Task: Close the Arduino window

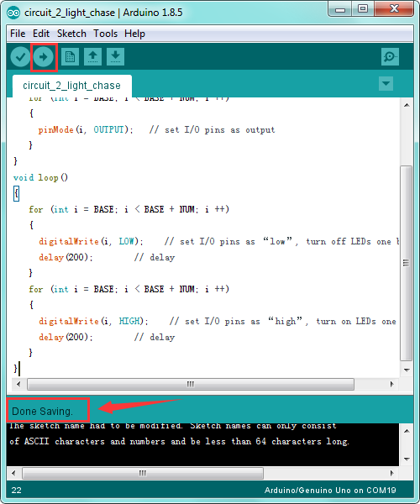Action: pyautogui.click(x=394, y=9)
